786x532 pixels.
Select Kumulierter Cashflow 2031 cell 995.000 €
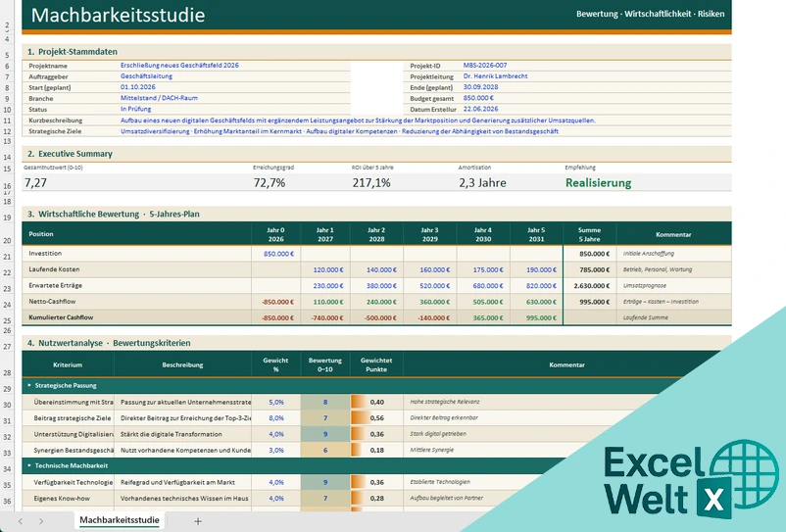tap(537, 317)
